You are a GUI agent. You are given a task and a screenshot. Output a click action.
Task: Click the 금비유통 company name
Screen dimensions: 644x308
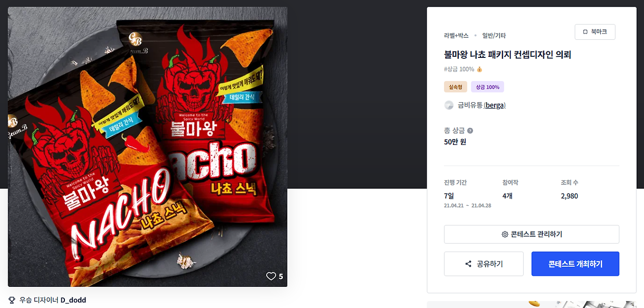(x=469, y=105)
